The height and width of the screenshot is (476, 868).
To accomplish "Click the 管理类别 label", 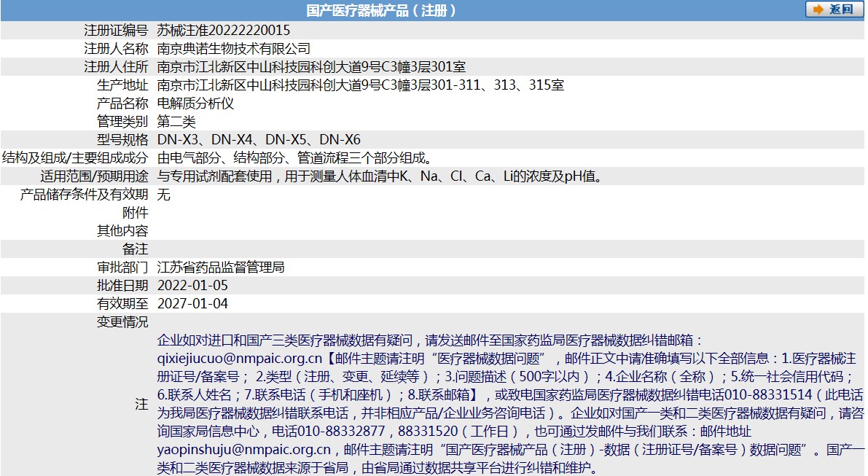I will tap(123, 122).
